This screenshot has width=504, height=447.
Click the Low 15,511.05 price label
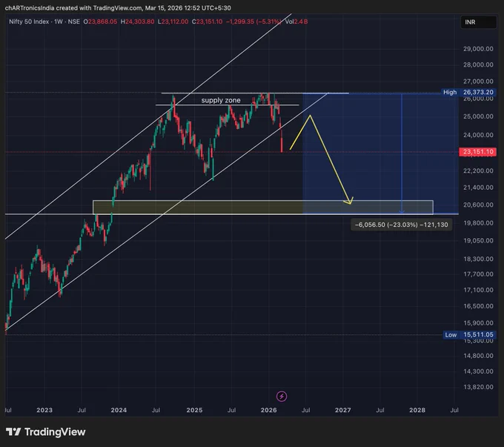(469, 335)
